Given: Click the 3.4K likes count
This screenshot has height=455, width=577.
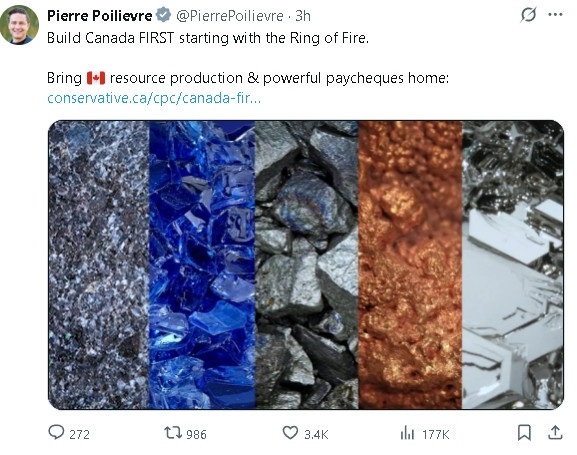Looking at the screenshot, I should (316, 434).
